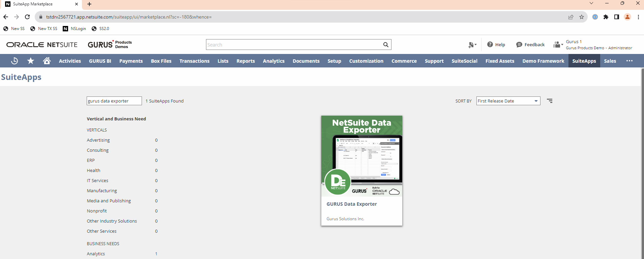Click the SuiteApps search field with gurus data exporter
Screen dimensions: 644x259
114,101
